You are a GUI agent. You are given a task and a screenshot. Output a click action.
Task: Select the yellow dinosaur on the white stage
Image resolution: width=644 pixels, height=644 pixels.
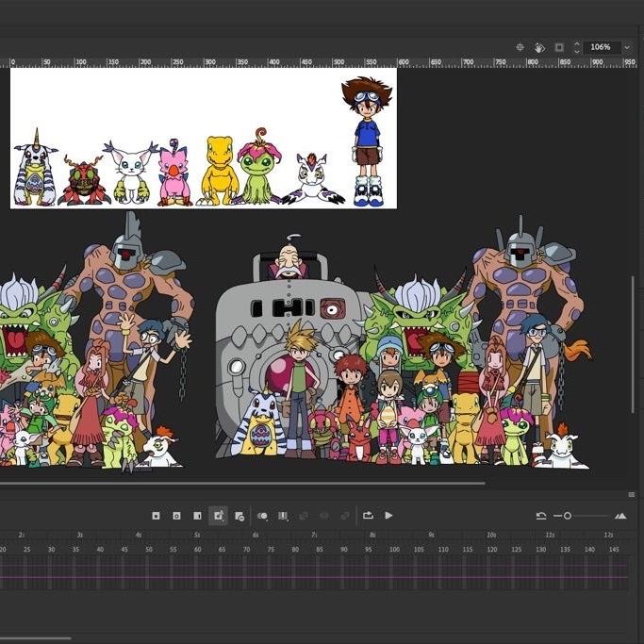click(220, 171)
